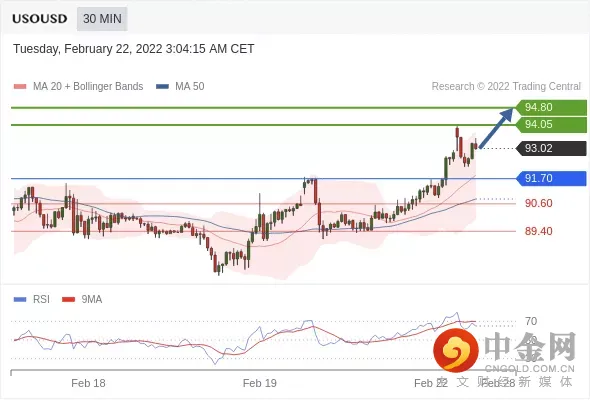Click the Feb 22 date axis label
590x400 pixels.
[431, 383]
